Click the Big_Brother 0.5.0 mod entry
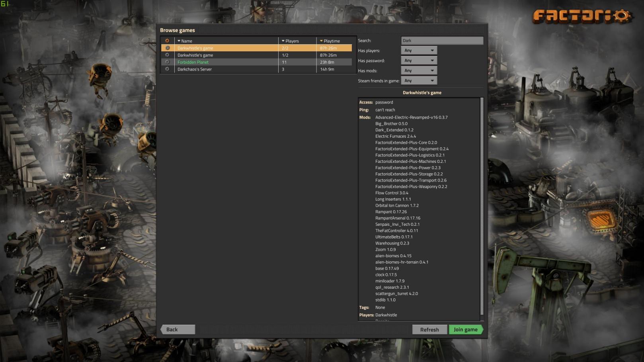 click(x=391, y=124)
